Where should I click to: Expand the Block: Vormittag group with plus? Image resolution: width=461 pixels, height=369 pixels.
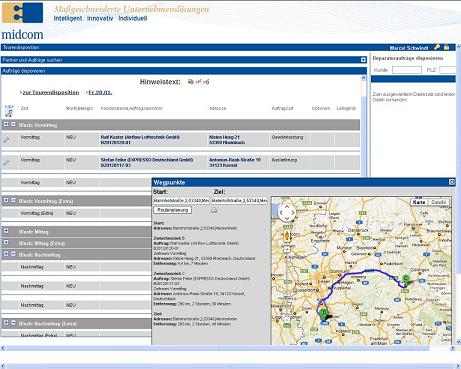[x=6, y=124]
